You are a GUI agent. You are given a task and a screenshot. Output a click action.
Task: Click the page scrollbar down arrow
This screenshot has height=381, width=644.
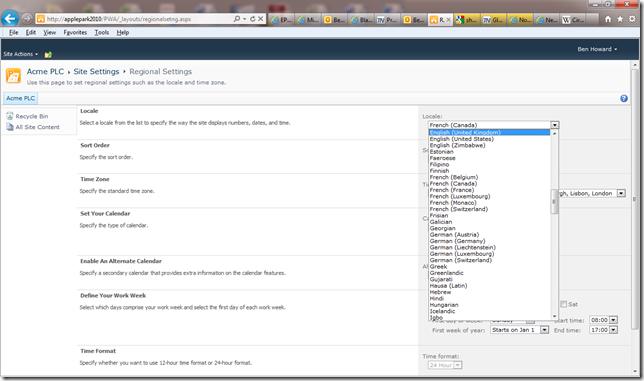point(635,371)
